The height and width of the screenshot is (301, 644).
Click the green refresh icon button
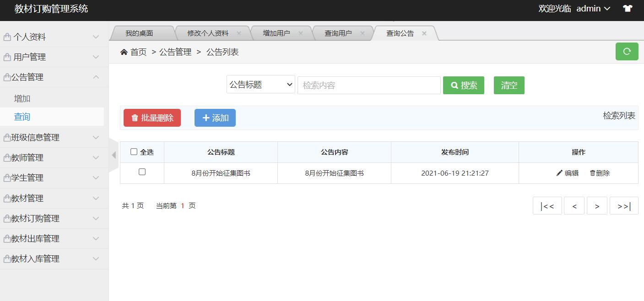[627, 51]
